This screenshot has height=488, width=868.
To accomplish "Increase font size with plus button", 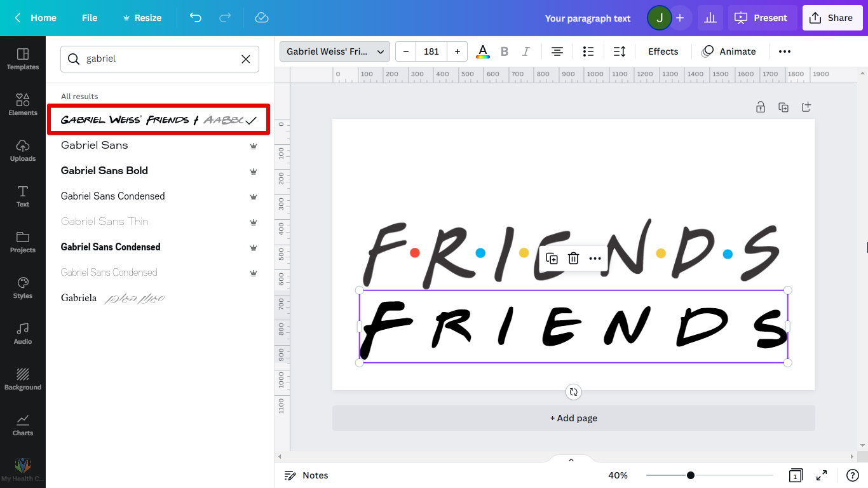I will tap(457, 51).
